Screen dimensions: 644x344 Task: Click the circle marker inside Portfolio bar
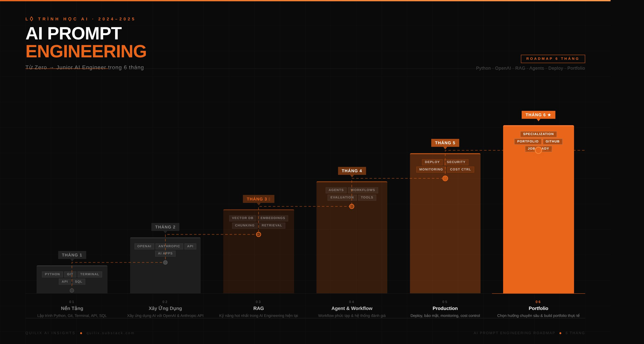click(538, 150)
